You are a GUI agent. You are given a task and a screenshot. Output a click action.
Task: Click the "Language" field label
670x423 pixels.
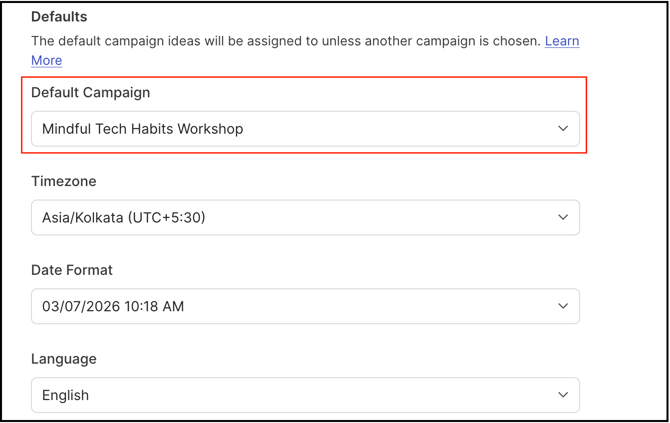(x=64, y=358)
